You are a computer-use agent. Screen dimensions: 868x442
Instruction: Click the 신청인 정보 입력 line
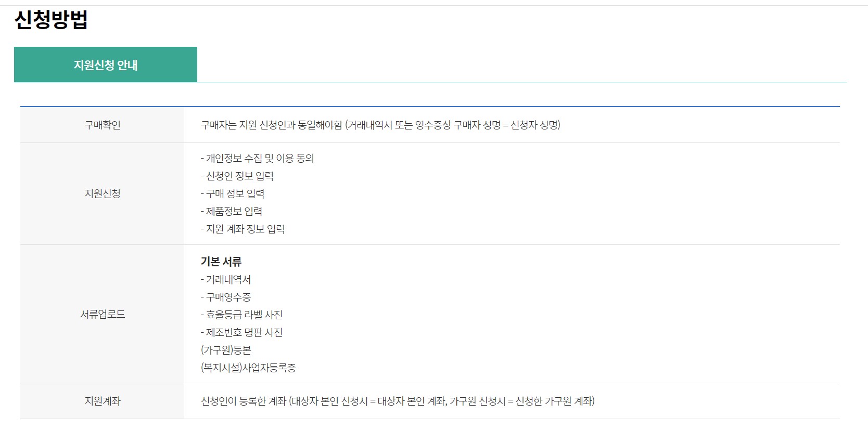click(237, 176)
